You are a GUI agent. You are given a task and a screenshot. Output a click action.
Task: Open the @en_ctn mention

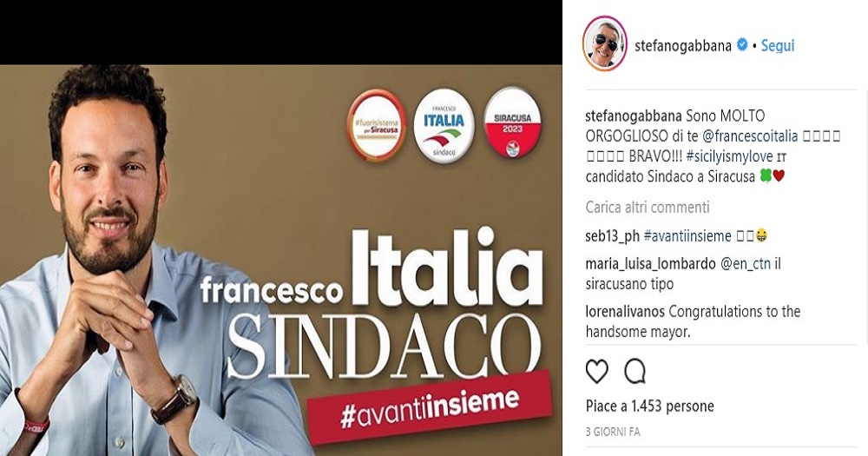coord(745,264)
